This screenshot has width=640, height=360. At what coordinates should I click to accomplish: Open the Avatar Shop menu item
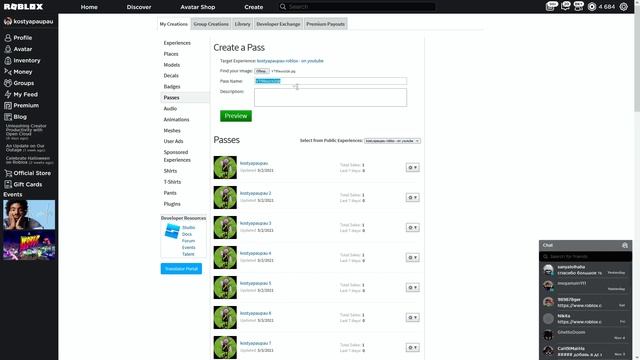[198, 7]
